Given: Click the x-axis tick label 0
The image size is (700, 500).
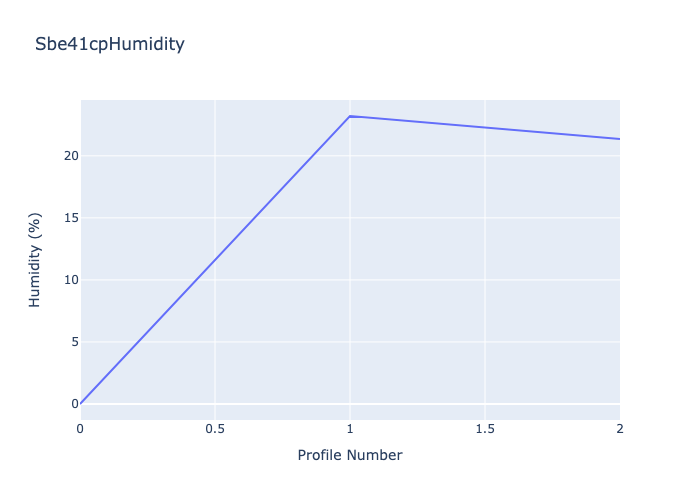Looking at the screenshot, I should pyautogui.click(x=80, y=428).
